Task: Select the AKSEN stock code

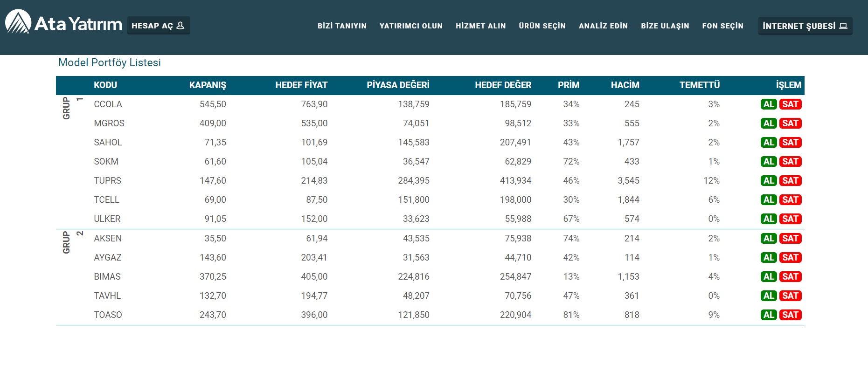Action: tap(108, 239)
